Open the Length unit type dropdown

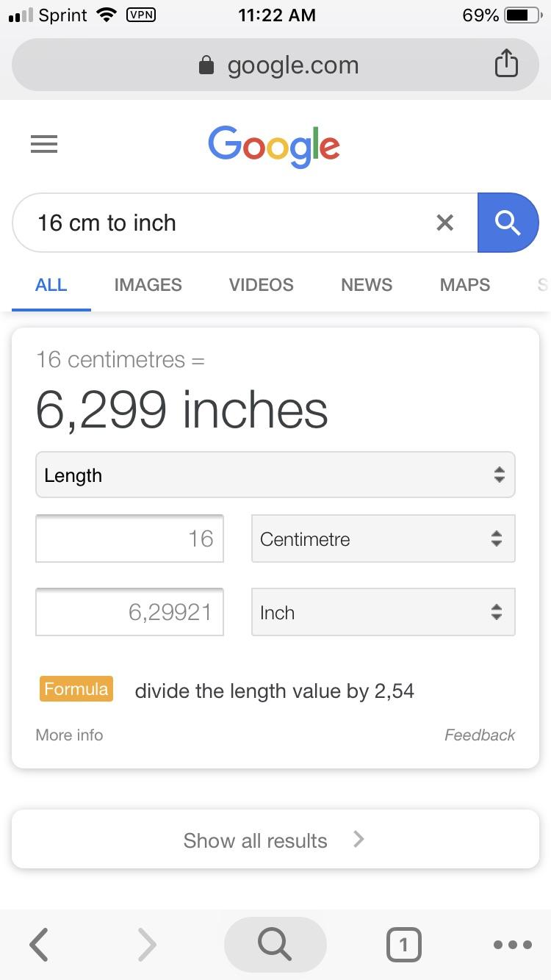[275, 475]
